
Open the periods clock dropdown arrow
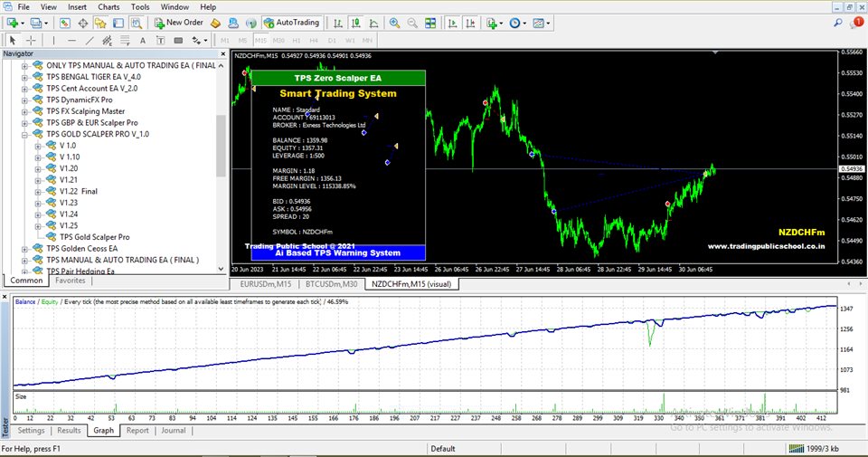(524, 24)
